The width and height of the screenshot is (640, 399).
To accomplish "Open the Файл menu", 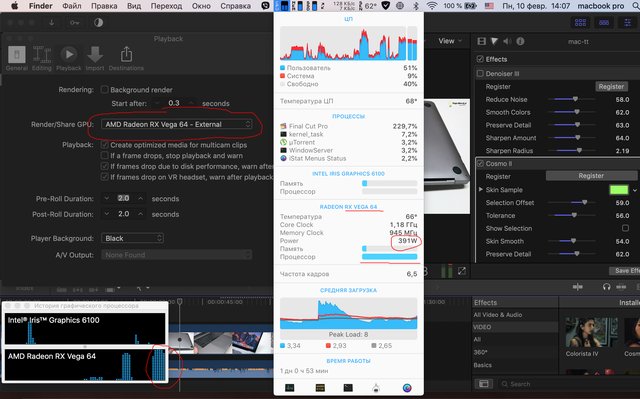I will coord(71,6).
